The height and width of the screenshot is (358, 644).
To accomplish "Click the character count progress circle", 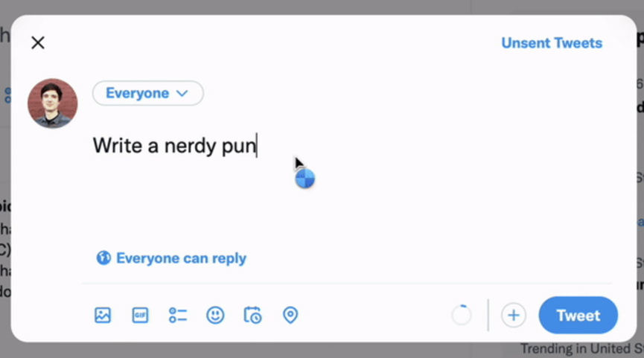I will pyautogui.click(x=462, y=316).
